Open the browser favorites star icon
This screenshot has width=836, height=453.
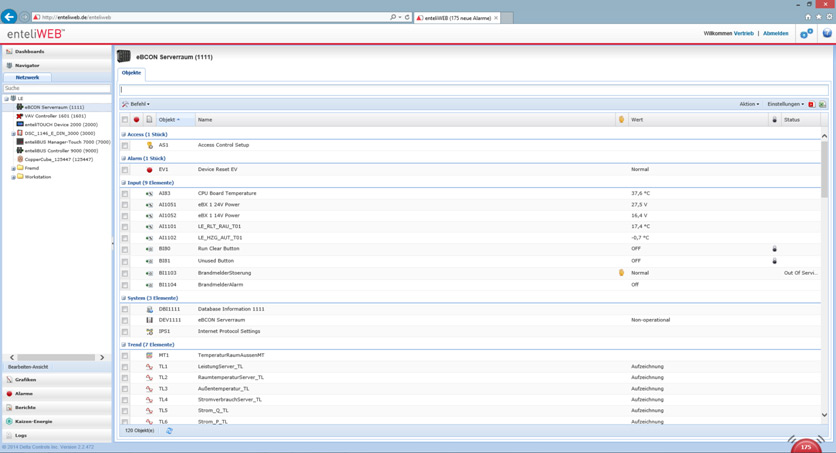818,17
